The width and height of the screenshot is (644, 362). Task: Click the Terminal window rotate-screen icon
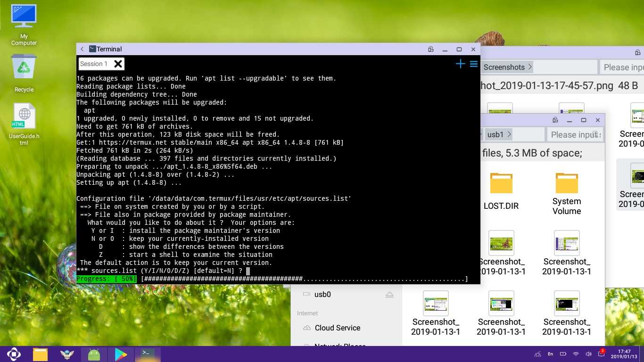coord(430,49)
